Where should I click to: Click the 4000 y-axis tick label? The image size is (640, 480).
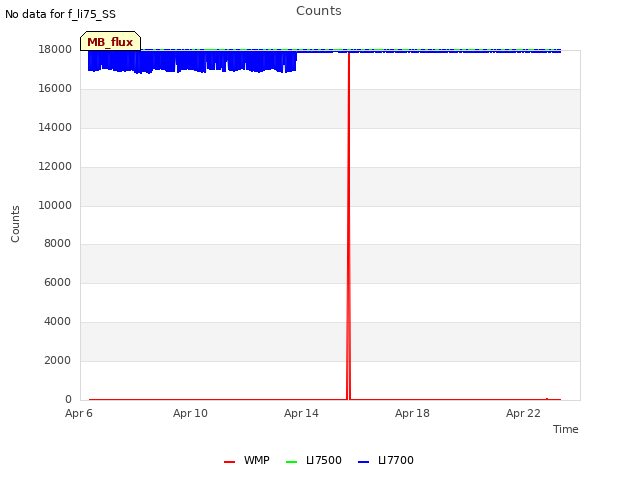click(57, 321)
